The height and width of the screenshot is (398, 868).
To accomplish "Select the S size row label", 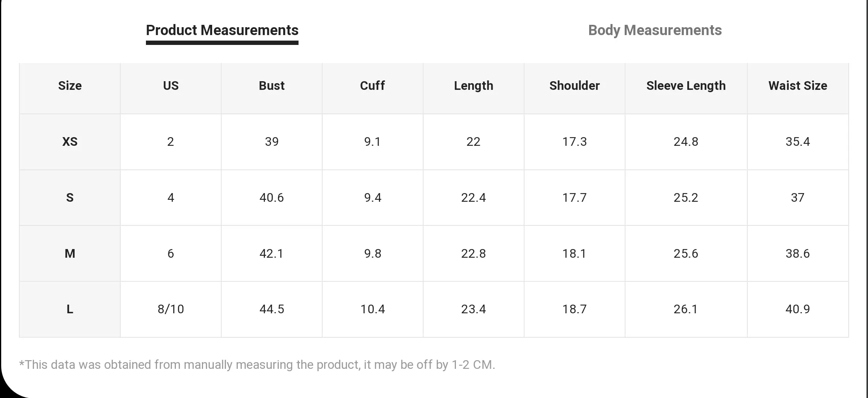I will pyautogui.click(x=70, y=197).
